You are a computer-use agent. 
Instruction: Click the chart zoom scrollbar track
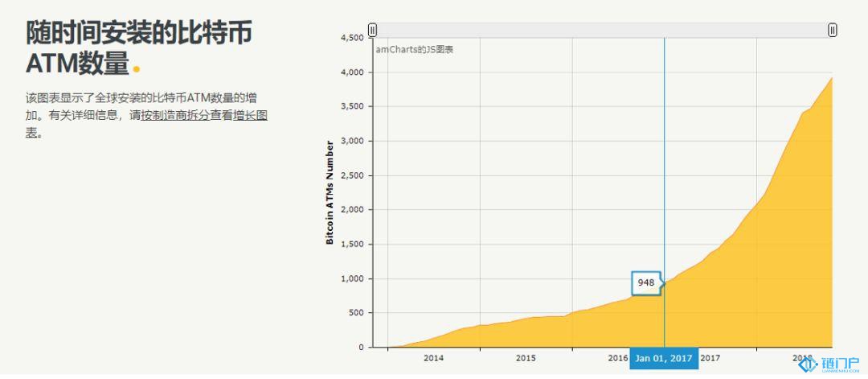pyautogui.click(x=602, y=30)
